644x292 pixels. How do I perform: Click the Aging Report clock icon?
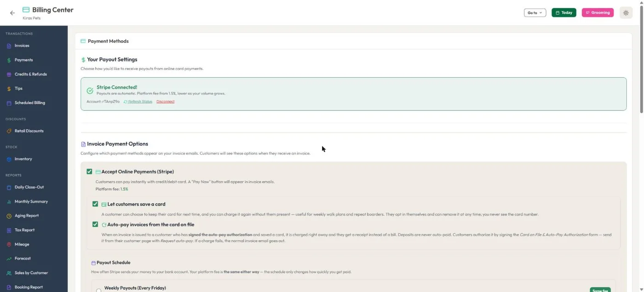(9, 216)
